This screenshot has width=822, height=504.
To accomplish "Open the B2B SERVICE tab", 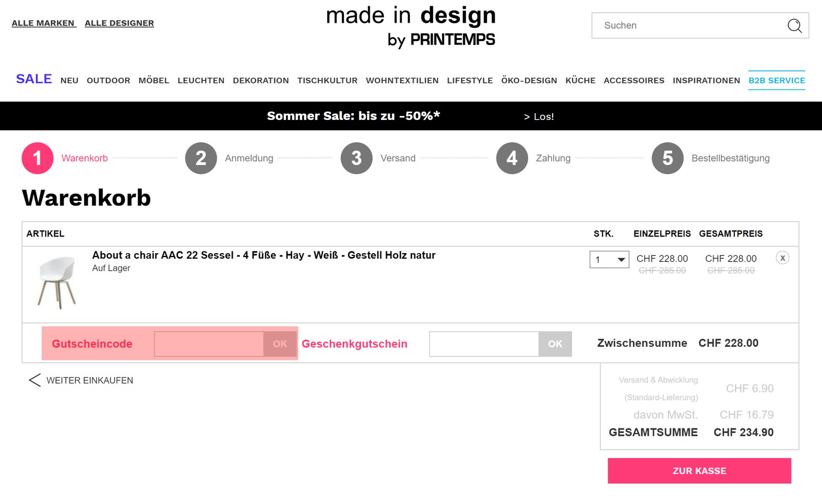I will pyautogui.click(x=777, y=80).
